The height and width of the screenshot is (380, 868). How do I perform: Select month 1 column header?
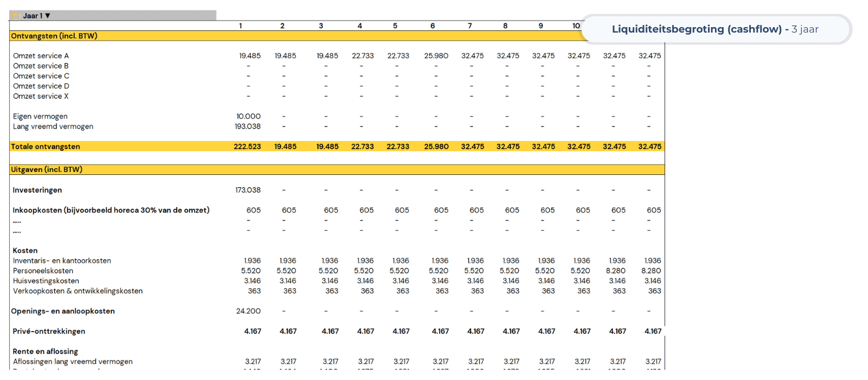click(240, 26)
